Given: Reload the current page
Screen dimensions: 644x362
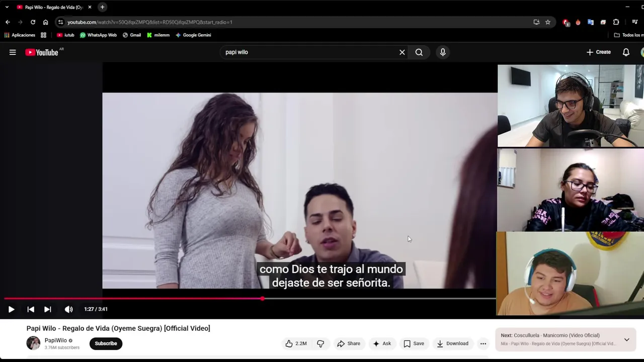Looking at the screenshot, I should tap(33, 22).
